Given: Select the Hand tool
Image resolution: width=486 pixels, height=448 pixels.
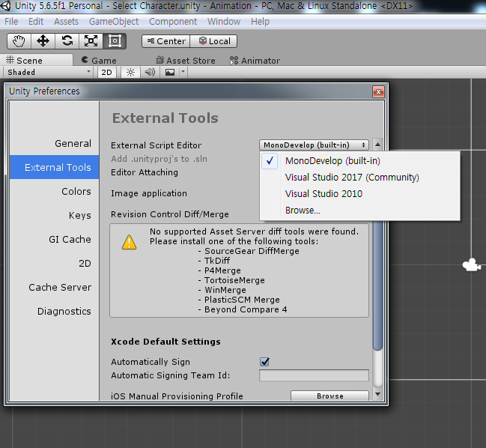Looking at the screenshot, I should (19, 41).
